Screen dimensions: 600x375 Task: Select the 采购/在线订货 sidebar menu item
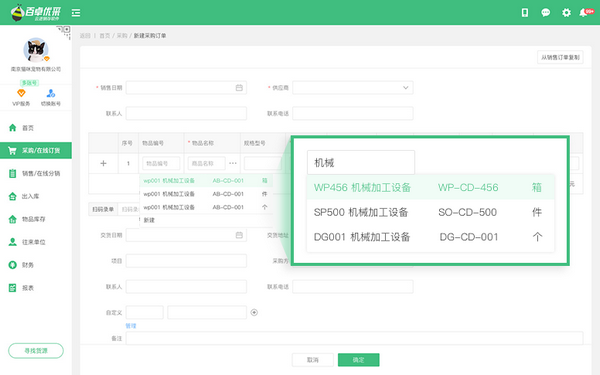[x=36, y=150]
